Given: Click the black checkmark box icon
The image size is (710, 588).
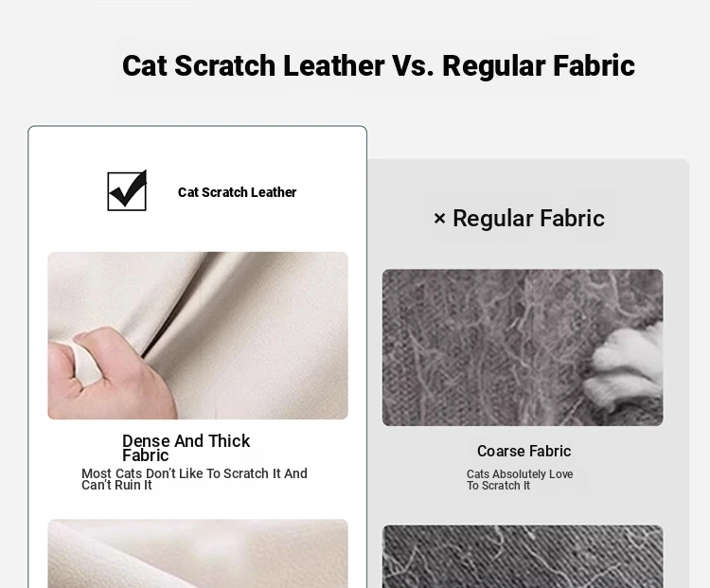Looking at the screenshot, I should (127, 190).
